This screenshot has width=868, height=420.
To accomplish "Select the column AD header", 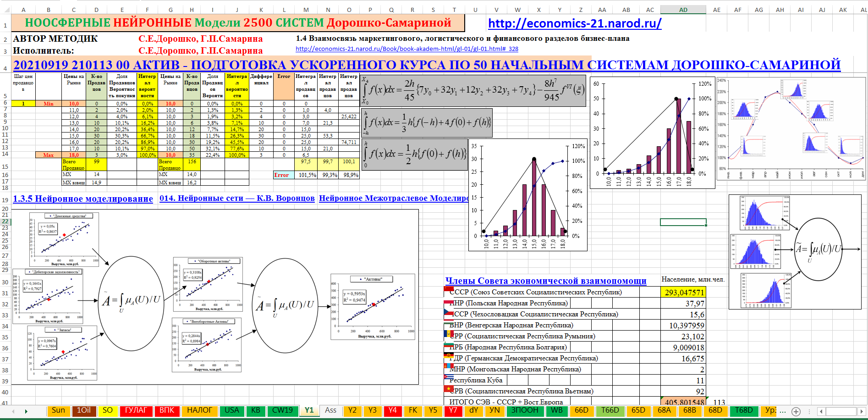I will [683, 10].
